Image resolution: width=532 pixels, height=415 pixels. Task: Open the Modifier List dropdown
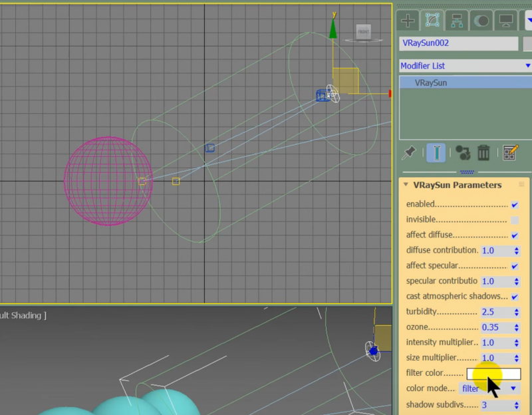(465, 66)
